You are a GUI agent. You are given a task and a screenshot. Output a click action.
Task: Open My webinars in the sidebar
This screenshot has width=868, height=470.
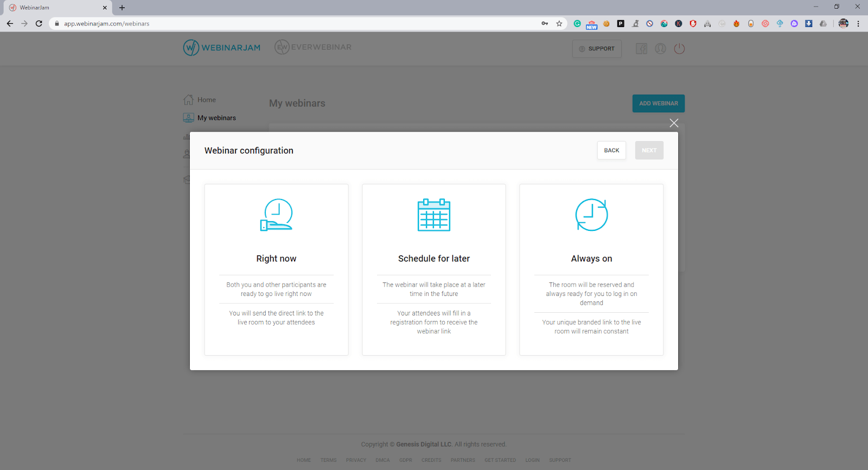[209, 118]
